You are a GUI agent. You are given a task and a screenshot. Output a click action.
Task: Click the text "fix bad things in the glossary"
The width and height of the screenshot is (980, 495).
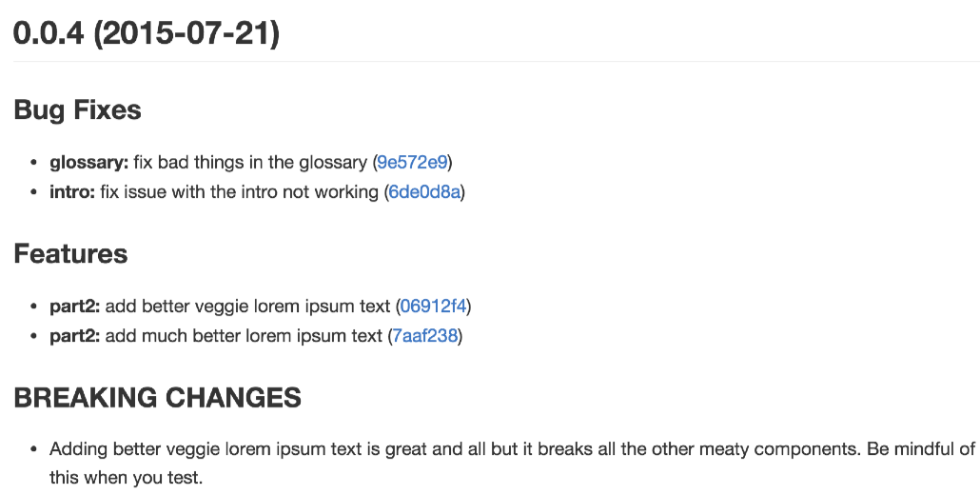tap(250, 162)
